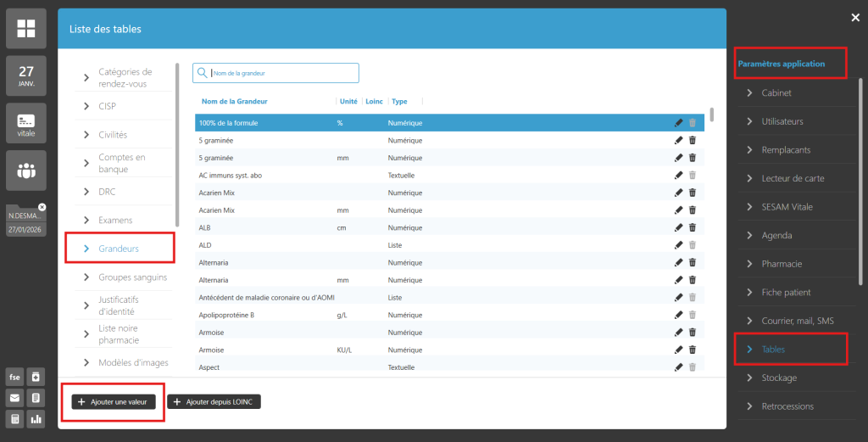Image resolution: width=868 pixels, height=442 pixels.
Task: Open the bar chart statistics icon
Action: tap(36, 418)
